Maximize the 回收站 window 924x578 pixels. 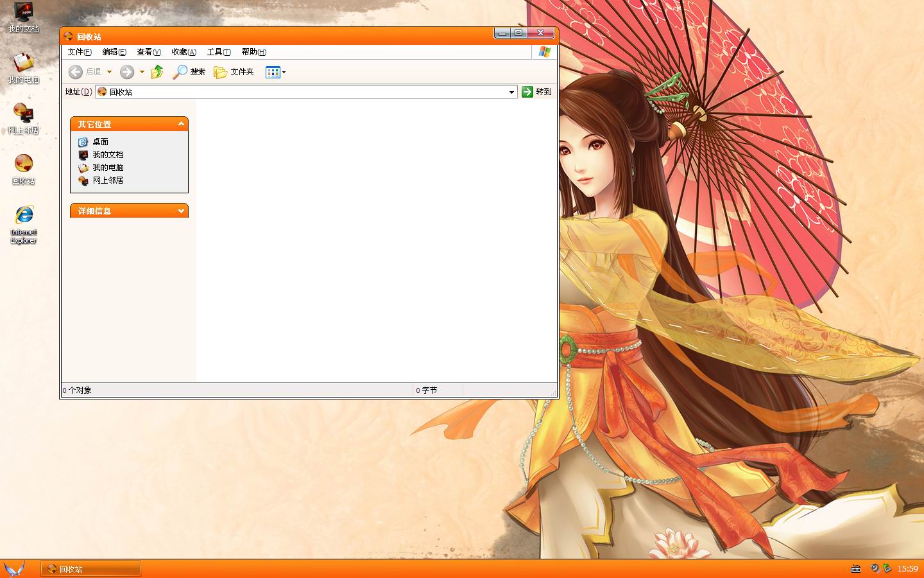[518, 33]
